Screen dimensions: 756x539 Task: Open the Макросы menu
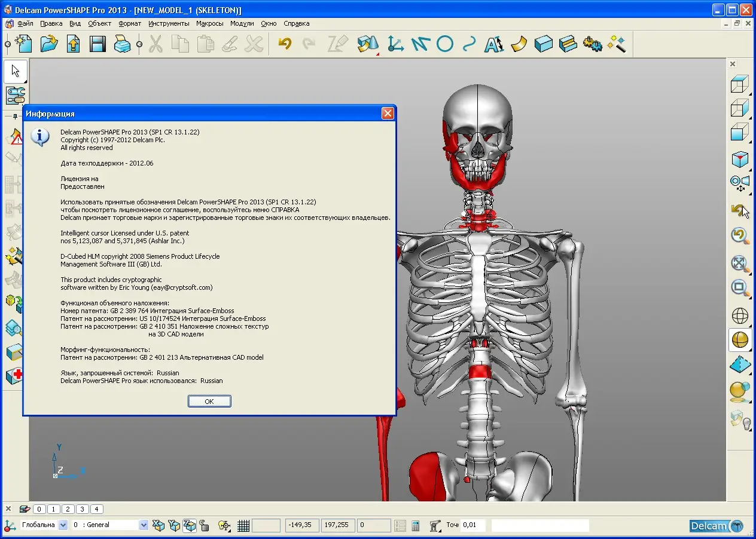pos(210,23)
